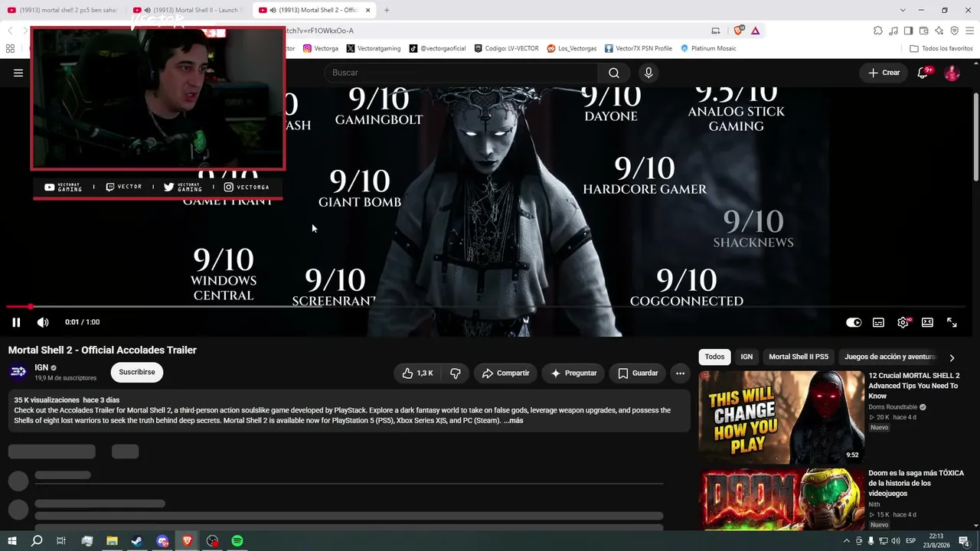This screenshot has height=551, width=980.
Task: Install page as app icon in address bar
Action: (x=716, y=31)
